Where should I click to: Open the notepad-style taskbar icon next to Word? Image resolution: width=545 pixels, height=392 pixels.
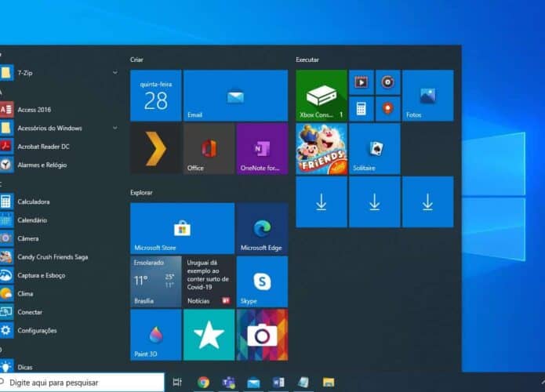pyautogui.click(x=303, y=383)
